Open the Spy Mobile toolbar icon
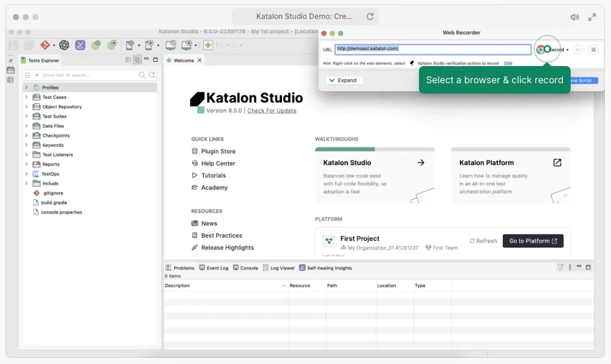This screenshot has width=611, height=364. 131,45
